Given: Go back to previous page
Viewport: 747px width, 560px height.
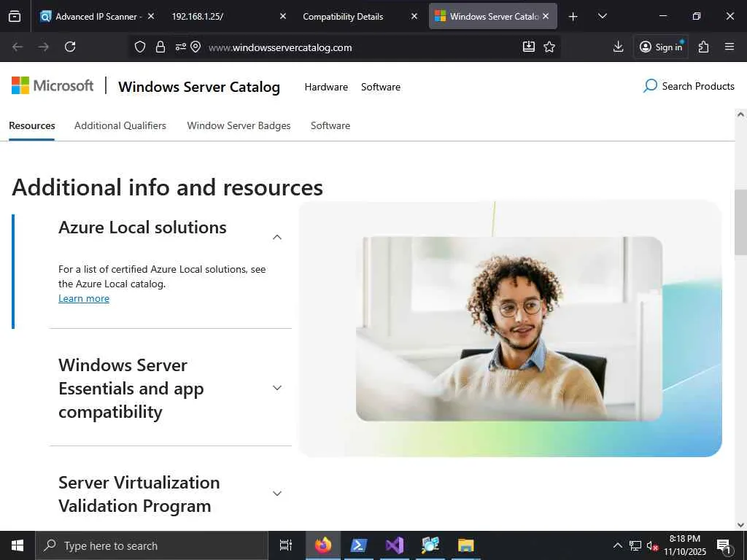Looking at the screenshot, I should (x=18, y=47).
